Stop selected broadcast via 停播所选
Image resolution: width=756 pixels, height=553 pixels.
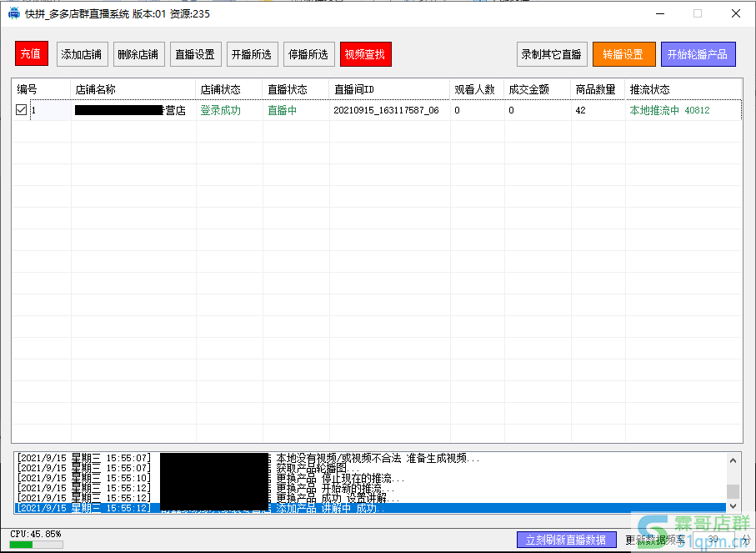click(308, 54)
